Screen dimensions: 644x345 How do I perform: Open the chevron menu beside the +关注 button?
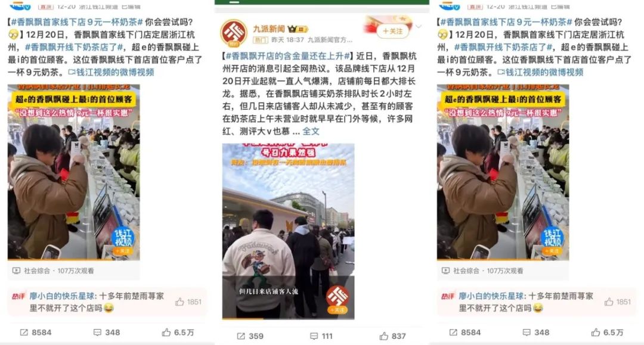(x=419, y=27)
